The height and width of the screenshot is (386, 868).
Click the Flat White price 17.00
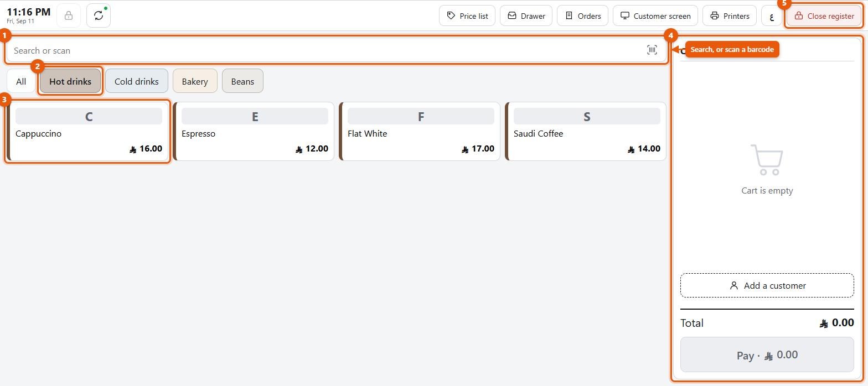point(478,149)
